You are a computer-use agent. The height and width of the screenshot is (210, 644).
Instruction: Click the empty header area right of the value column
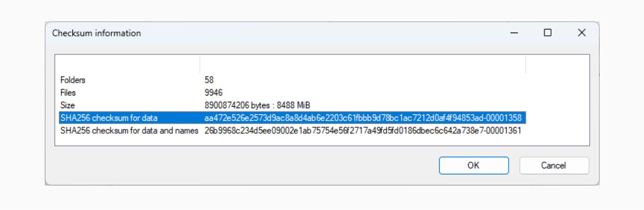click(558, 64)
